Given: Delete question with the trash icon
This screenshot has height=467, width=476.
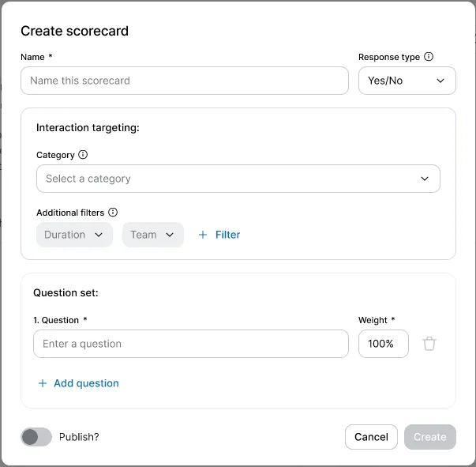Looking at the screenshot, I should coord(429,344).
